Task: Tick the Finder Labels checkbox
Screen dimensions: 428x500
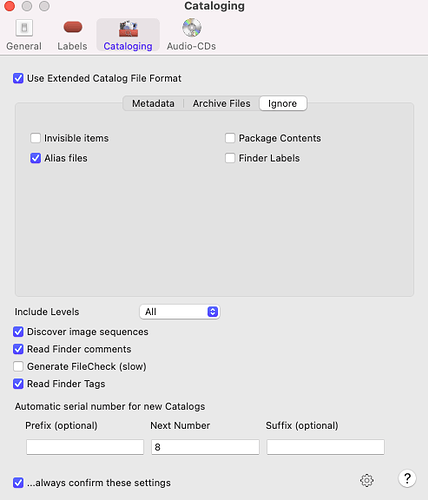Action: [230, 158]
